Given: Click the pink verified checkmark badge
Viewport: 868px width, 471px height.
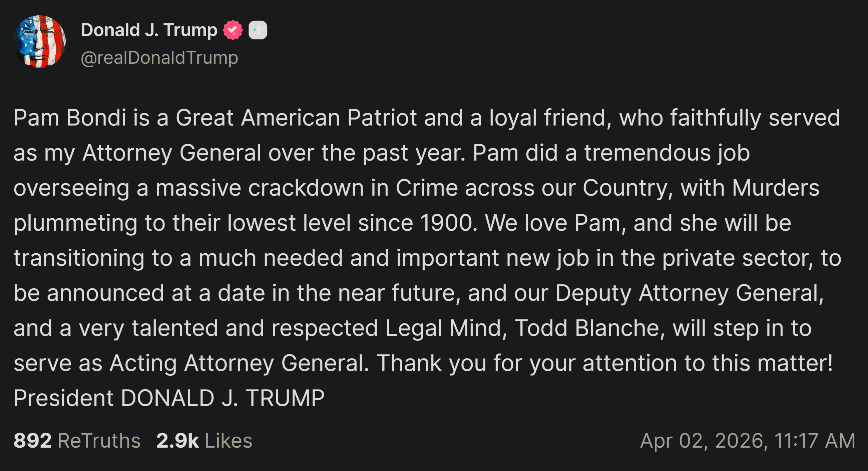Looking at the screenshot, I should (x=233, y=30).
